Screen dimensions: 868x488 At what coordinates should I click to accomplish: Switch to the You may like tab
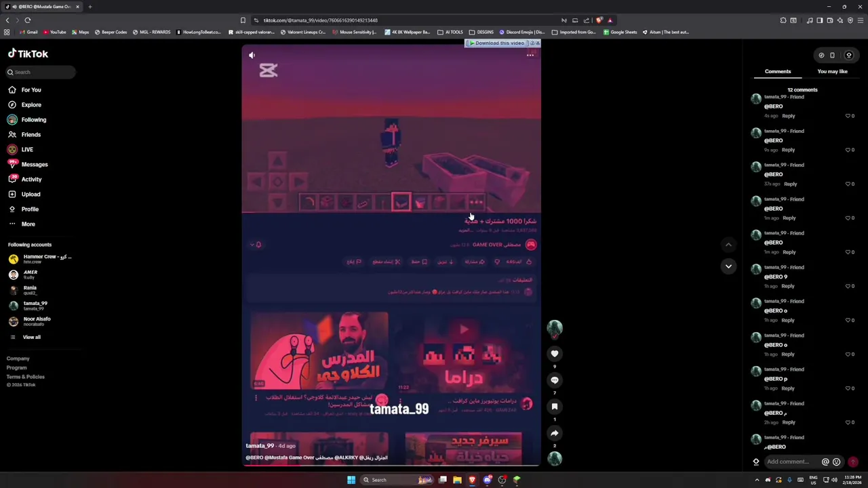click(832, 71)
